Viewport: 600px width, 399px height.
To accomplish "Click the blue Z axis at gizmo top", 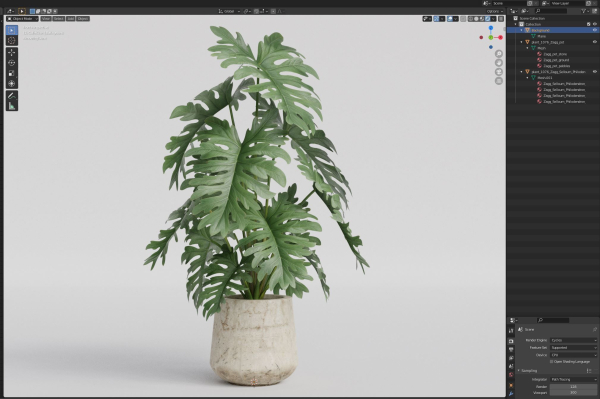I will coord(491,28).
